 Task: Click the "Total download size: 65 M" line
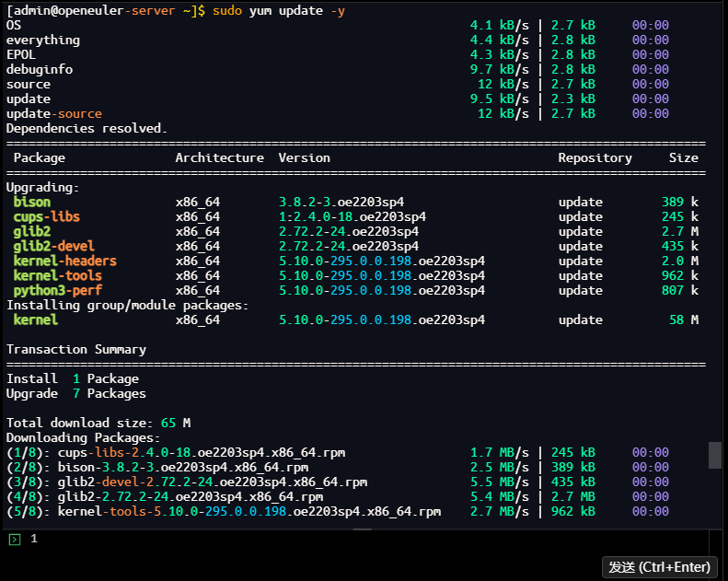point(98,423)
